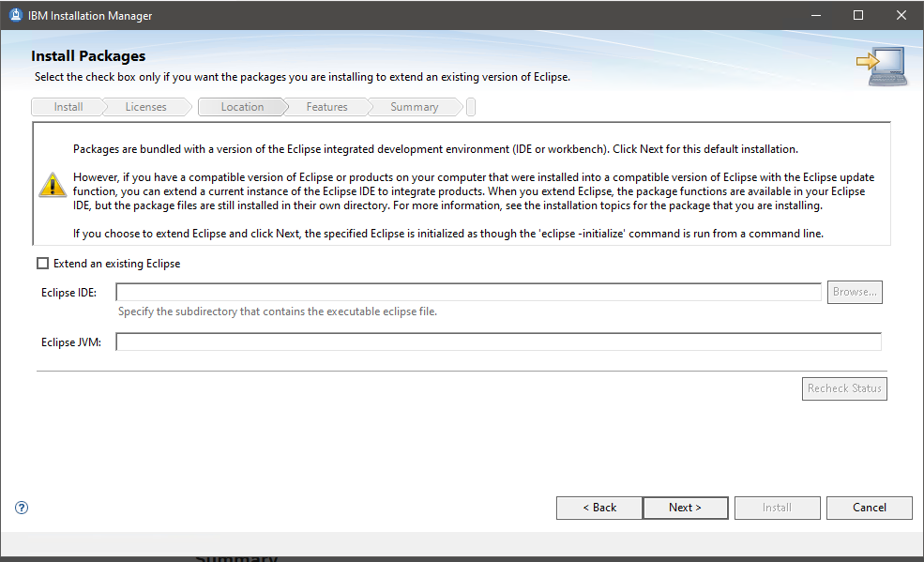Image resolution: width=924 pixels, height=562 pixels.
Task: View the Summary step
Action: click(412, 106)
